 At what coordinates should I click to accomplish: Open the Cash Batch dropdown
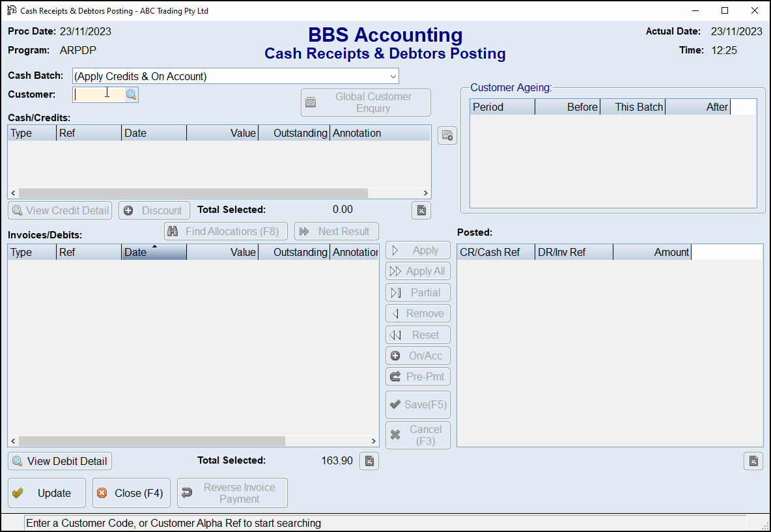(x=393, y=76)
